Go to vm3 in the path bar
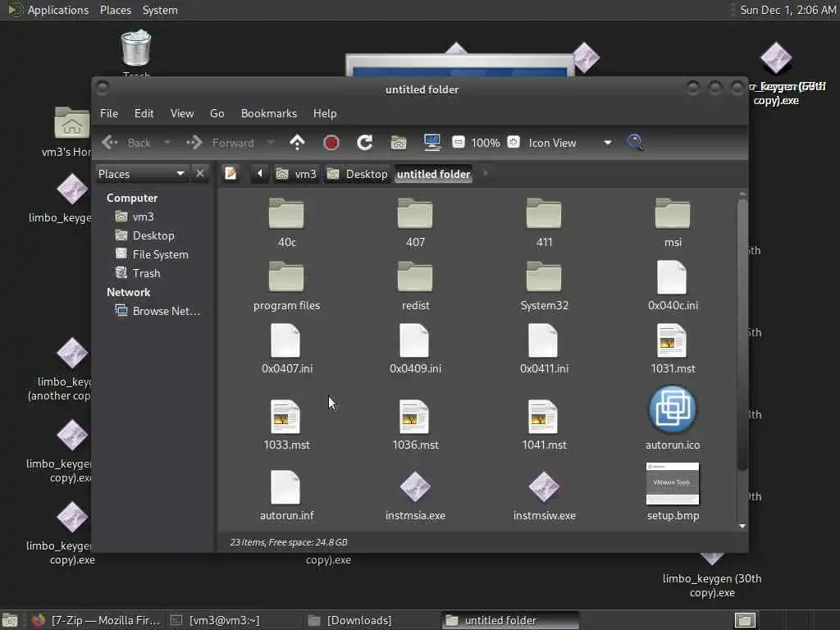This screenshot has width=840, height=630. (x=296, y=174)
